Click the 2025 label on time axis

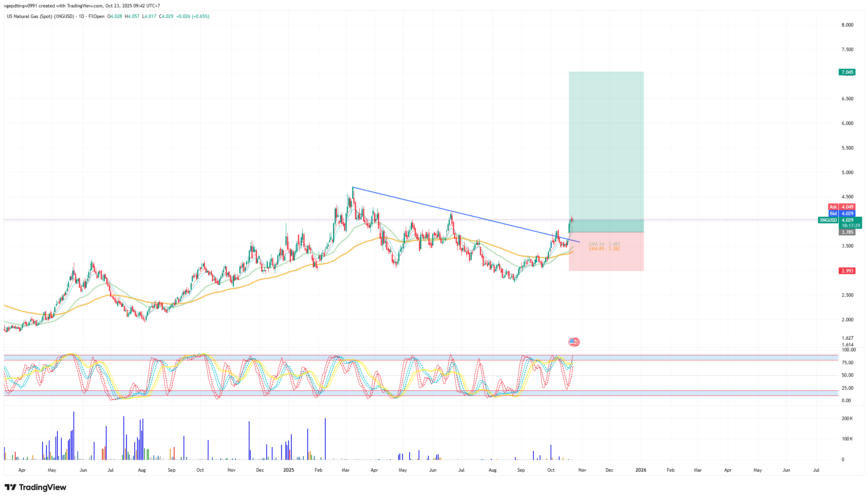(x=289, y=470)
